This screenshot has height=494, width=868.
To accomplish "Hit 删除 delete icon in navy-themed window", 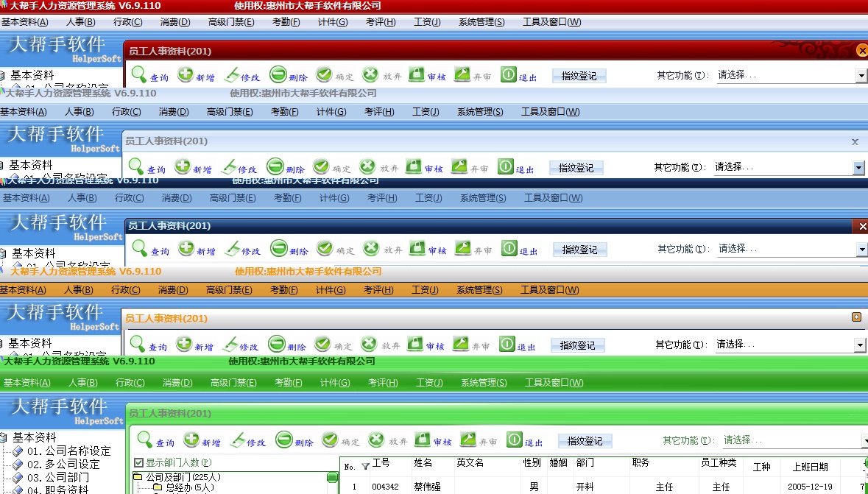I will (279, 248).
